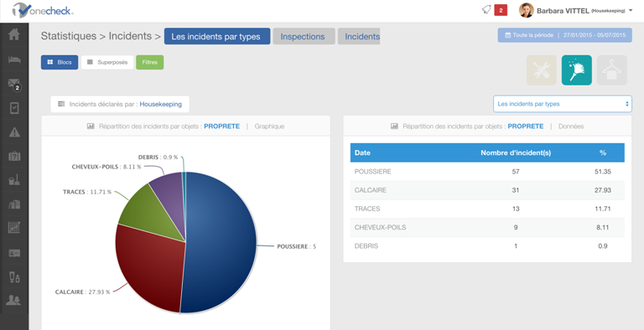Screen dimensions: 644x330
Task: Select the housekeeping feather duster icon
Action: [577, 70]
